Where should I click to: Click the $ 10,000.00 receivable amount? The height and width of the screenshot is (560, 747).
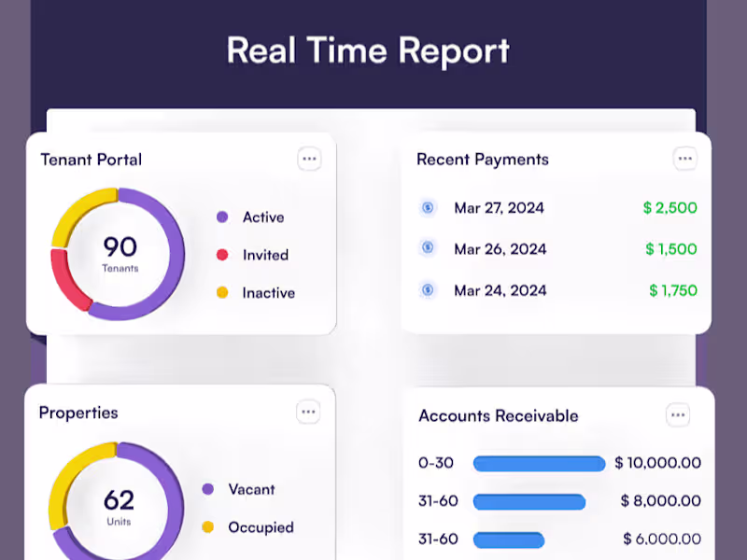(657, 462)
